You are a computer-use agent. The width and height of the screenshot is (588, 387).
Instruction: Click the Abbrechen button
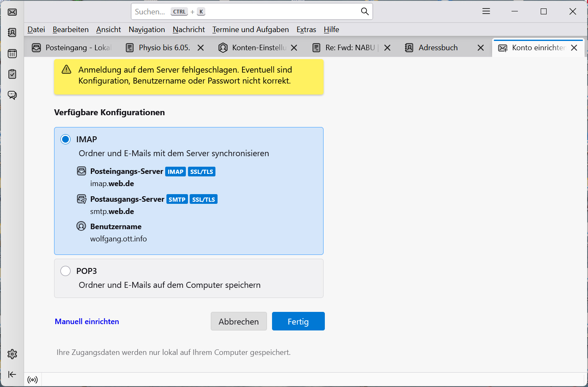click(239, 321)
